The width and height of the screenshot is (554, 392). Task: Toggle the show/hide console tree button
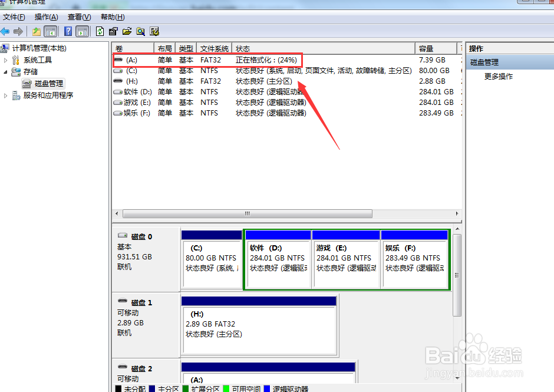click(51, 31)
